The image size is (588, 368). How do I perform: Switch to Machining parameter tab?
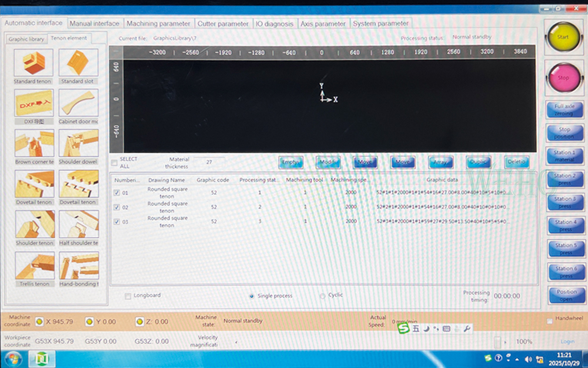158,24
